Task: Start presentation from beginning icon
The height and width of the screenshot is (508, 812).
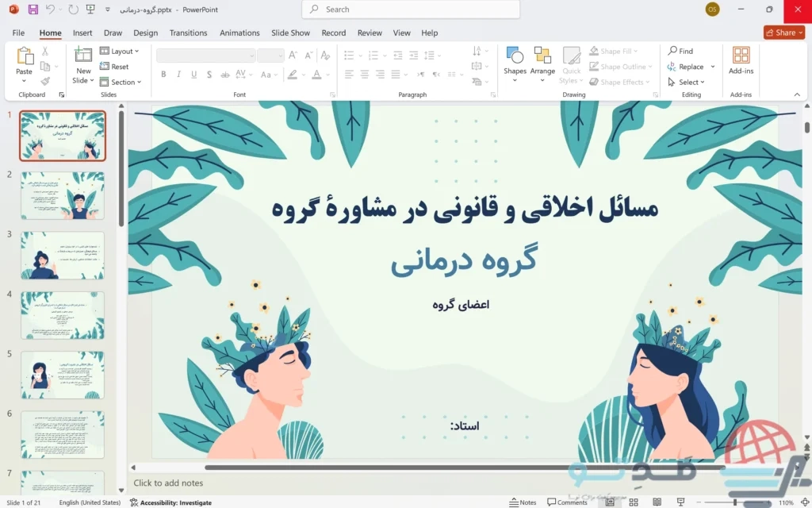Action: point(90,10)
